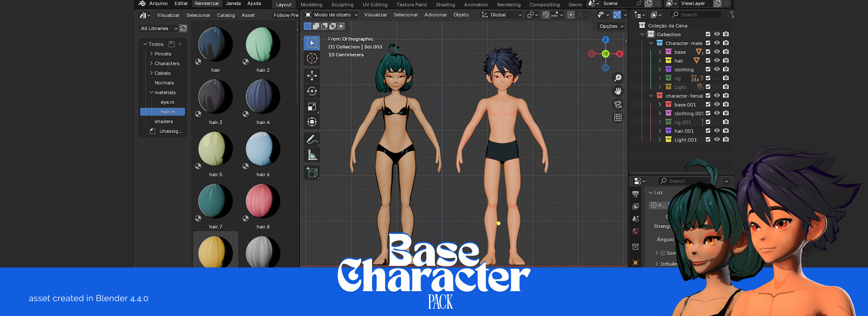The height and width of the screenshot is (316, 868).
Task: Open the All Libraries dropdown
Action: tap(158, 28)
